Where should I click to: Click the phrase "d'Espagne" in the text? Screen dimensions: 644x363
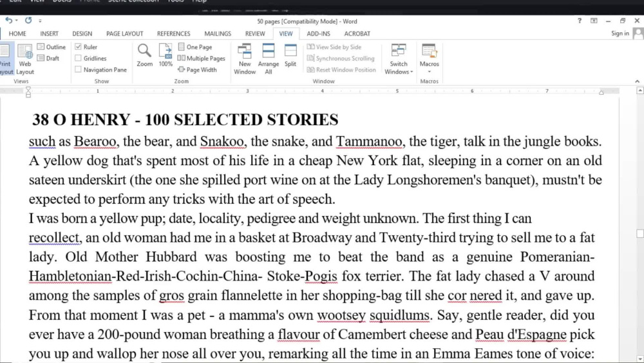[537, 334]
